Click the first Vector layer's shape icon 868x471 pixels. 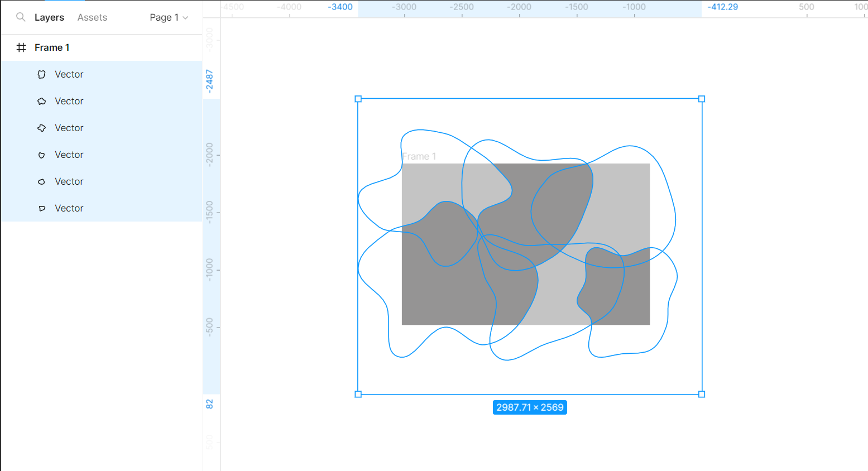[41, 74]
